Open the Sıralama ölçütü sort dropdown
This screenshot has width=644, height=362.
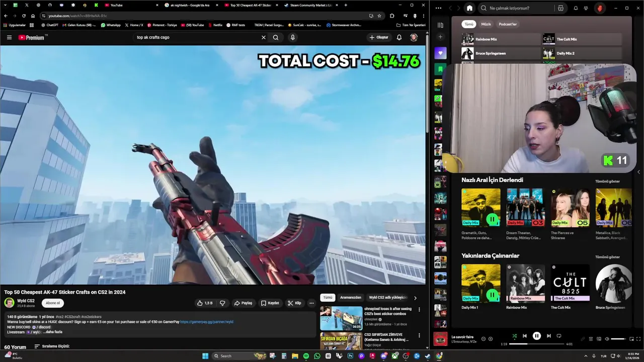point(52,346)
